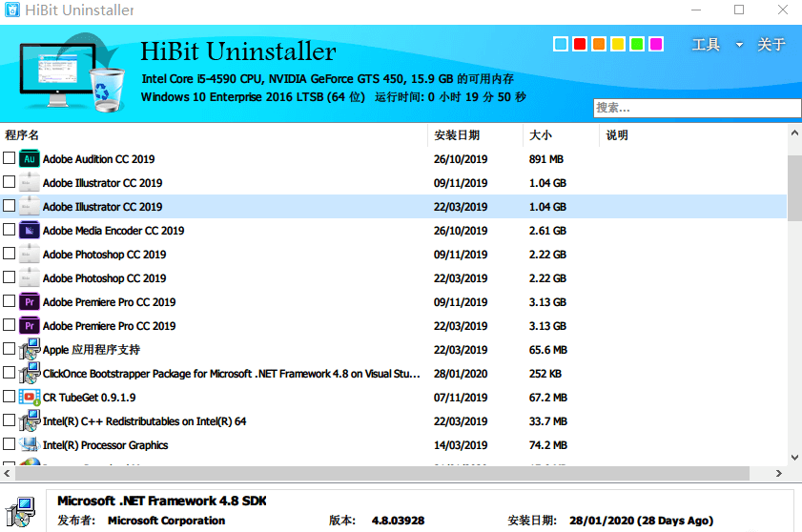Click icon of Adobe Illustrator dated 22/03/2019

click(x=30, y=207)
